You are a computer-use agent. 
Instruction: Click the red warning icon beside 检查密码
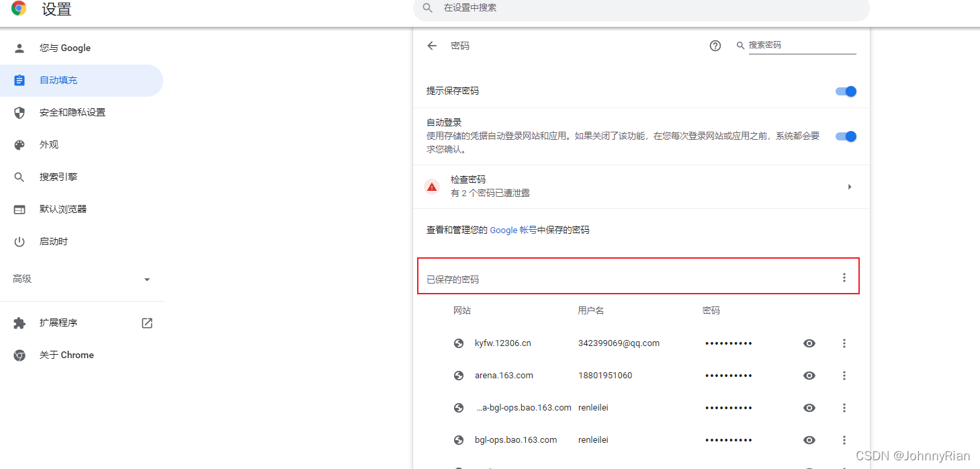pos(432,187)
